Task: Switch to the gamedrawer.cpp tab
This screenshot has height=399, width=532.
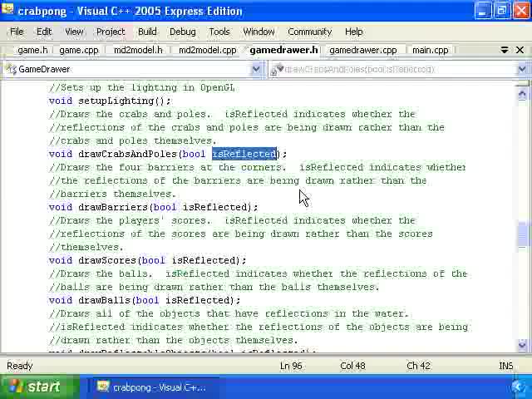Action: coord(363,50)
